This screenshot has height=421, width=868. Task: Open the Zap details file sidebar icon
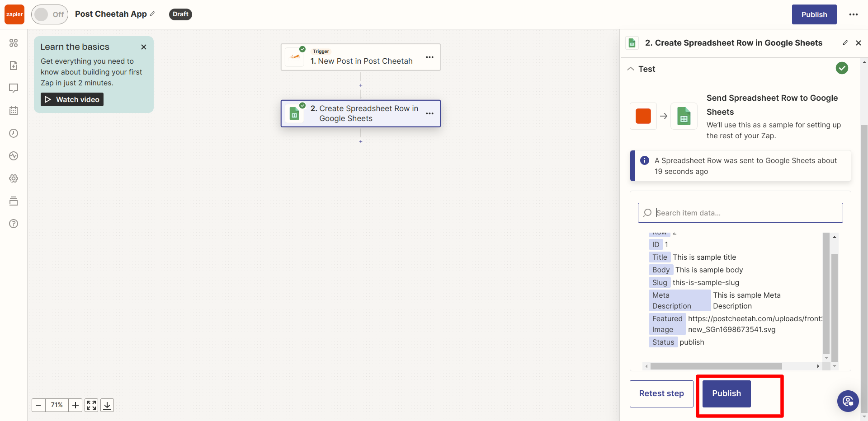pyautogui.click(x=14, y=65)
